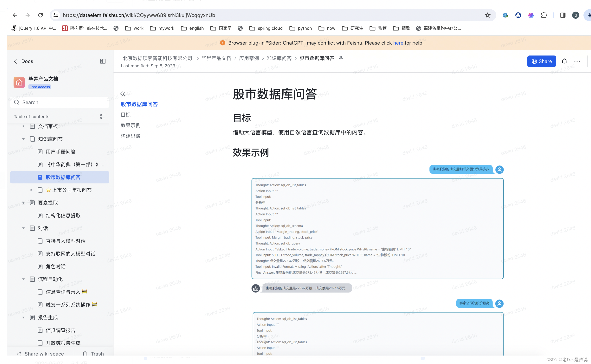Screen dimensions: 591x364
Task: Reload the page
Action: [41, 15]
